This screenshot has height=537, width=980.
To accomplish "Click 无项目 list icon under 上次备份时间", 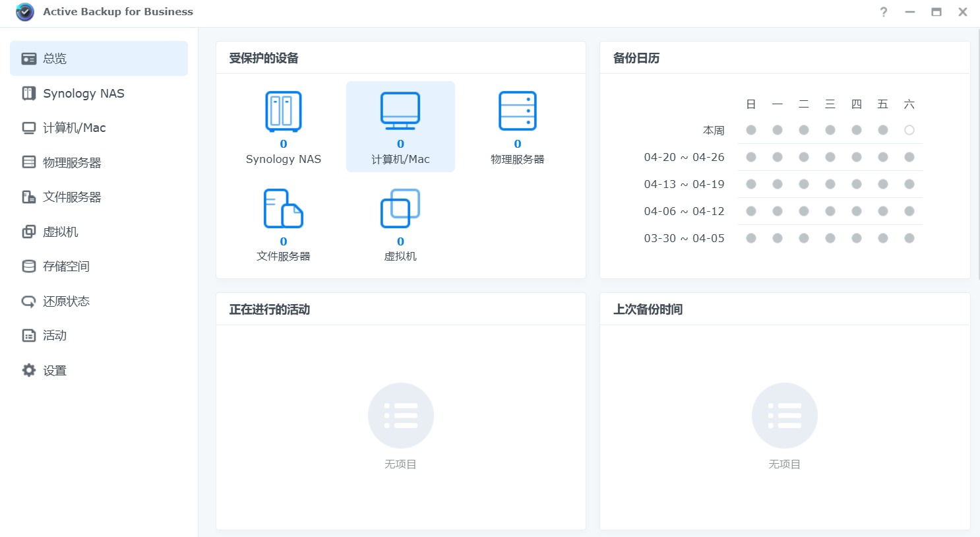I will tap(785, 416).
